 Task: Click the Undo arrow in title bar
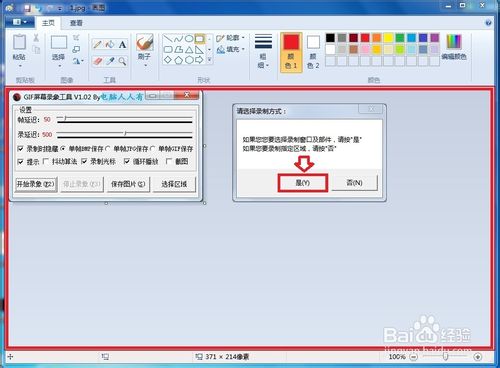pos(38,8)
